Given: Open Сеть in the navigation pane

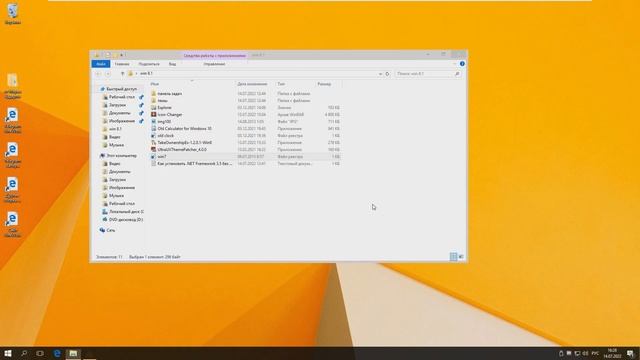Looking at the screenshot, I should pyautogui.click(x=111, y=230).
